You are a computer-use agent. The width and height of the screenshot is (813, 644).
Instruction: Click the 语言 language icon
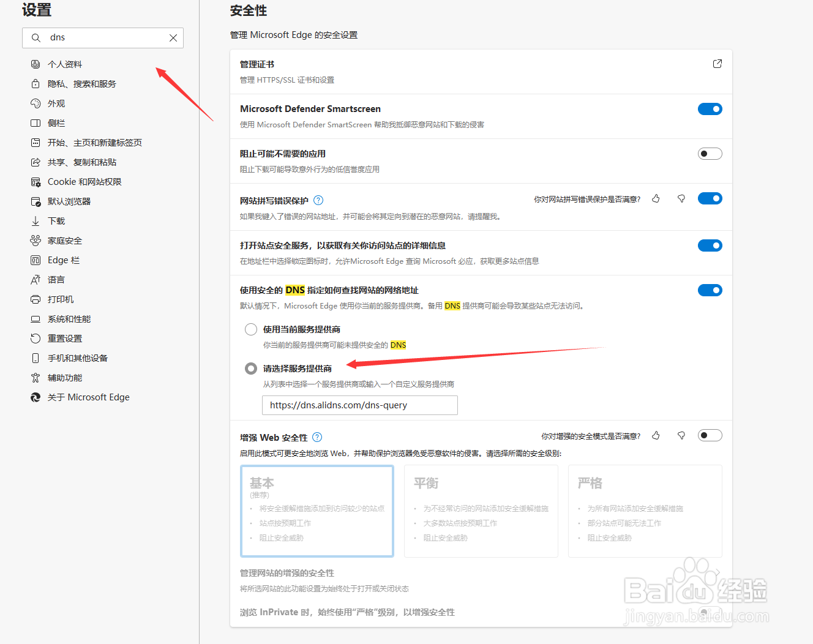36,280
